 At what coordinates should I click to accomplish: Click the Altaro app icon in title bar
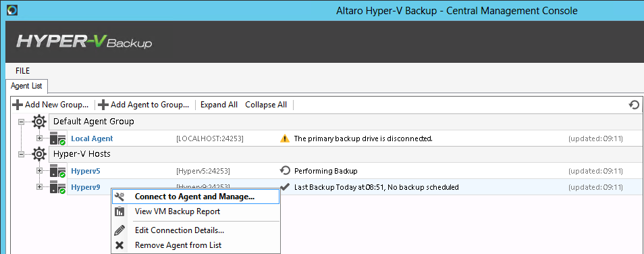(x=12, y=10)
